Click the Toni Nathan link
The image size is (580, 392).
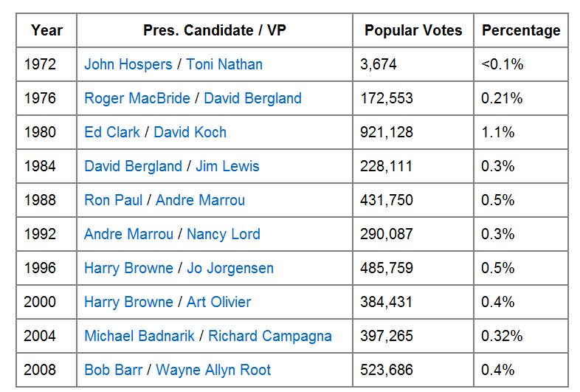pyautogui.click(x=224, y=64)
